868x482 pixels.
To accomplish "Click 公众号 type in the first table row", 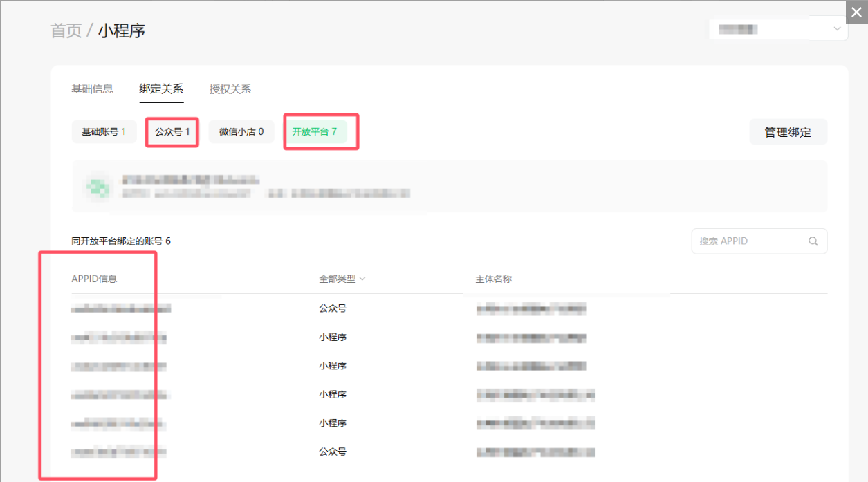I will tap(333, 308).
